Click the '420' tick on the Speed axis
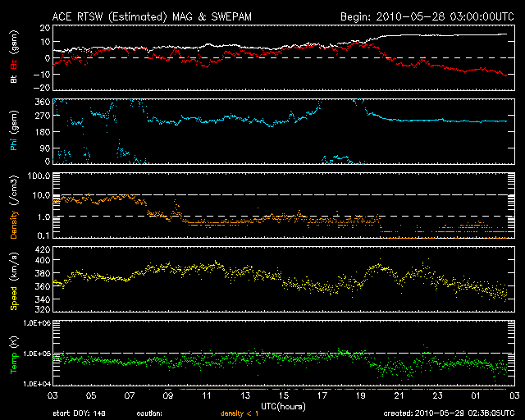Screen dimensions: 525x420 [x=43, y=249]
